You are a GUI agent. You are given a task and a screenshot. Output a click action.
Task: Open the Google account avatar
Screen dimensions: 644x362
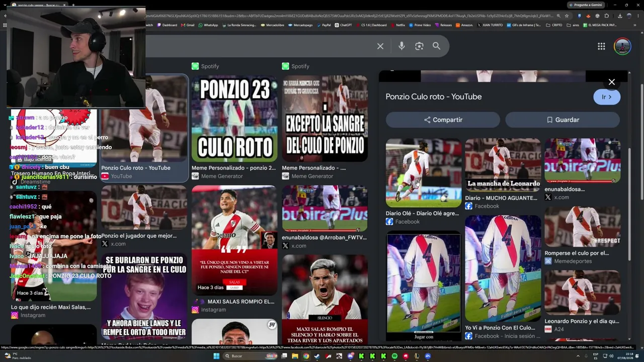tap(622, 46)
